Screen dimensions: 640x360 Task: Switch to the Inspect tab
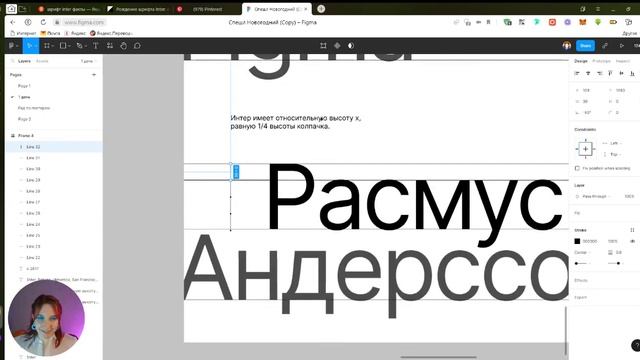(623, 61)
